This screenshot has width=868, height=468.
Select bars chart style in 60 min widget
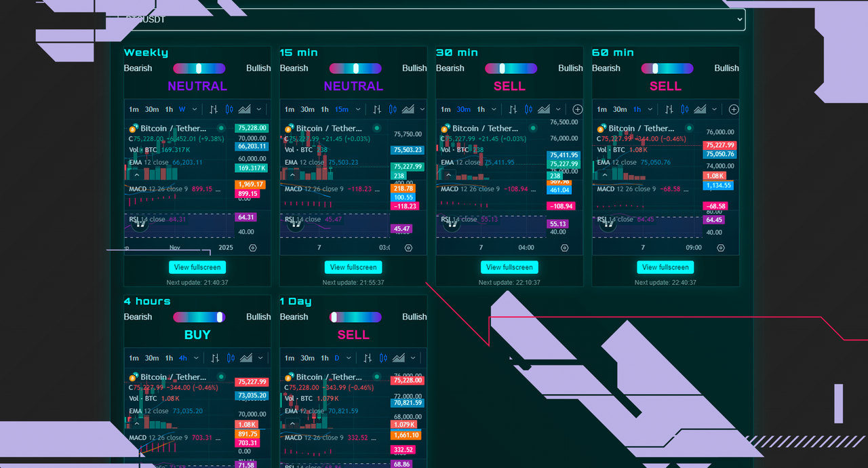click(x=669, y=109)
